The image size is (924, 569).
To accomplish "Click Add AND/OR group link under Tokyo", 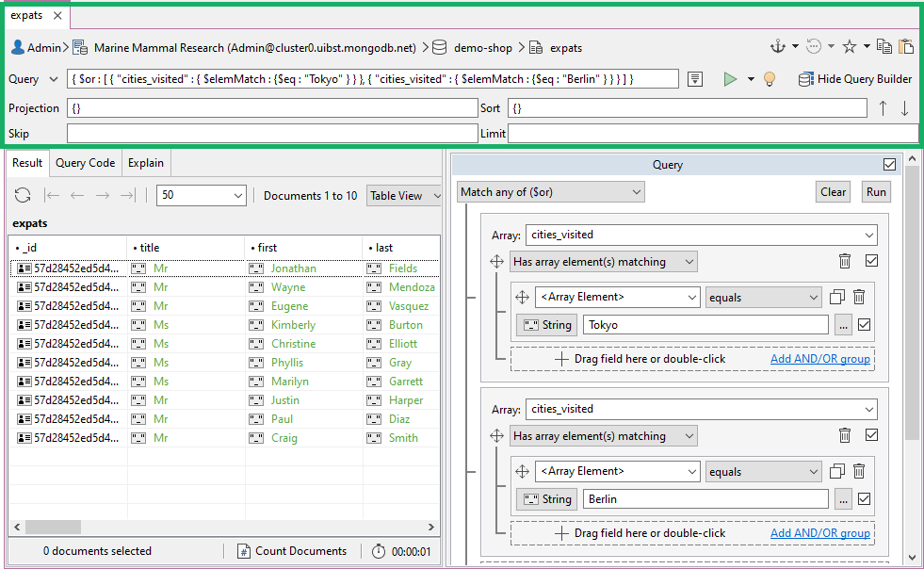I will 820,359.
